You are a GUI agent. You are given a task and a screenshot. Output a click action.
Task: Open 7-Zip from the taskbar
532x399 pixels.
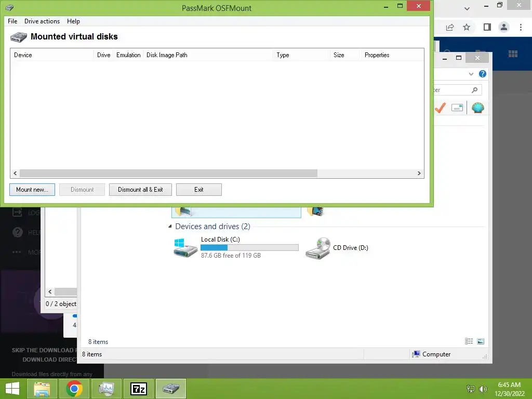pyautogui.click(x=138, y=389)
